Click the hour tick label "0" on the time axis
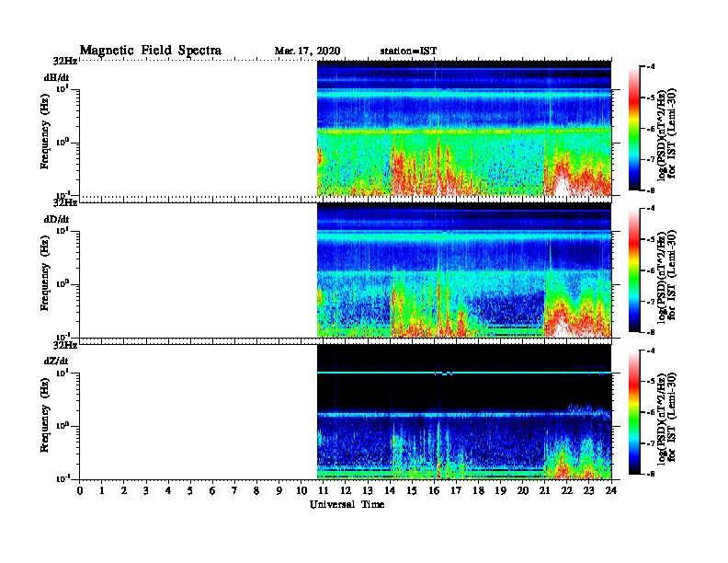The image size is (728, 563). click(80, 491)
